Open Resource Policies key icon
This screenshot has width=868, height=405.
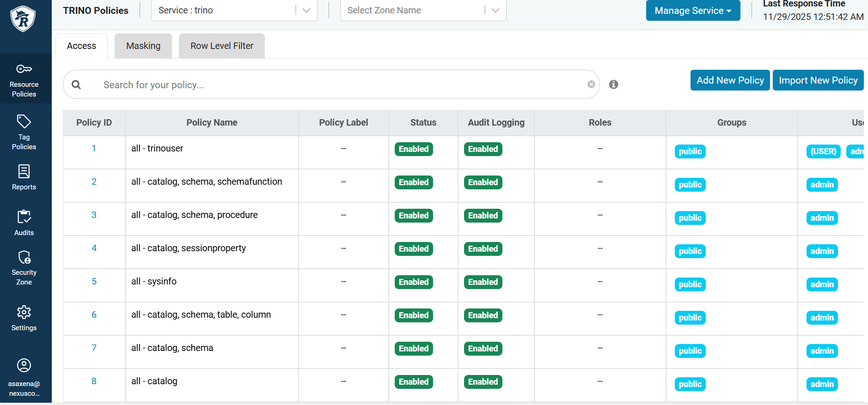pyautogui.click(x=24, y=69)
